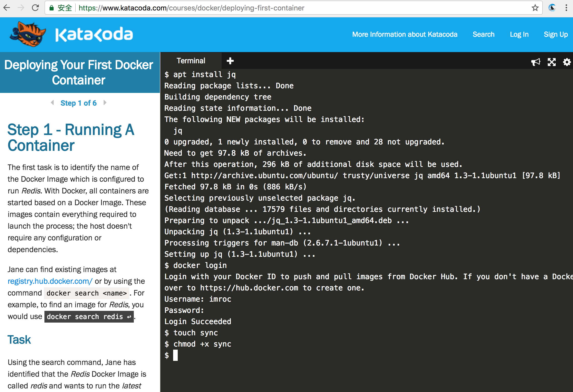Go to next step with right arrow

coord(105,103)
